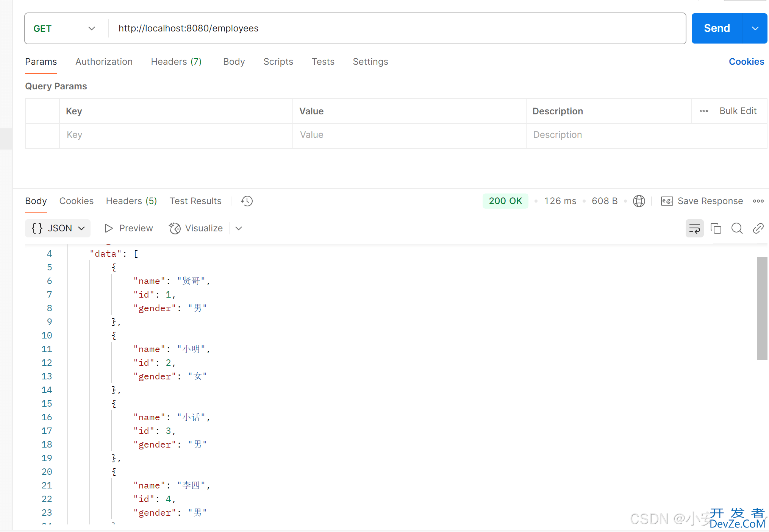Switch to the request Body tab
769x532 pixels.
234,62
